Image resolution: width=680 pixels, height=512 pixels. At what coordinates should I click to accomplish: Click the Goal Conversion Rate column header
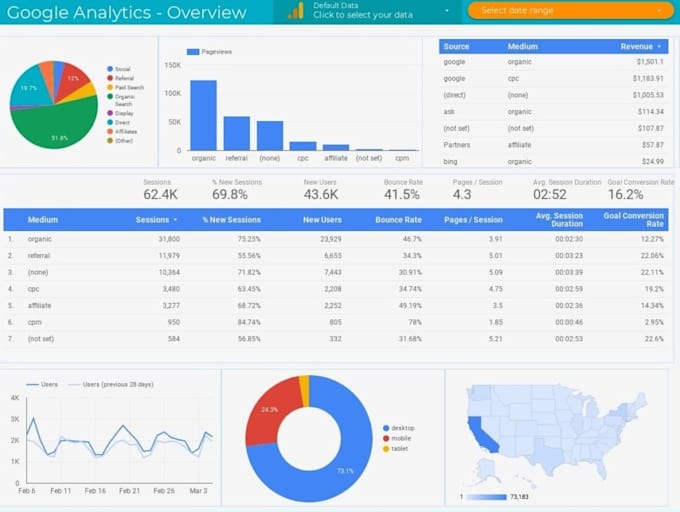634,220
